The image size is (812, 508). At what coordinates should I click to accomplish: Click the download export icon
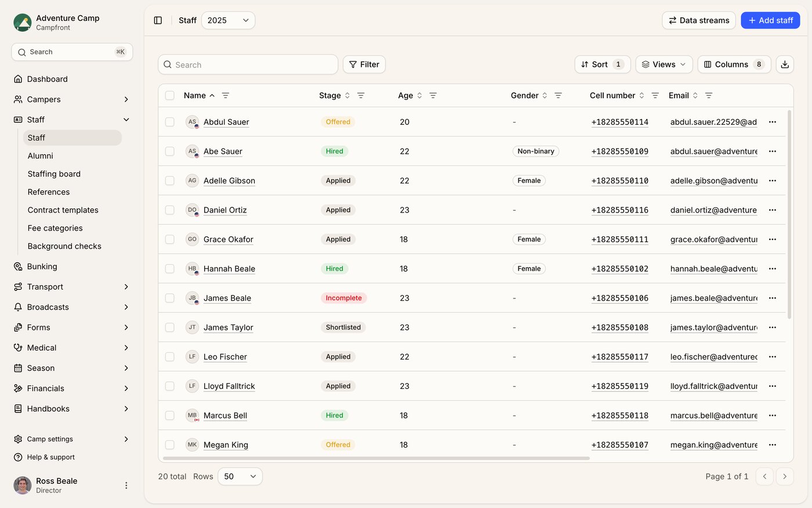tap(785, 64)
